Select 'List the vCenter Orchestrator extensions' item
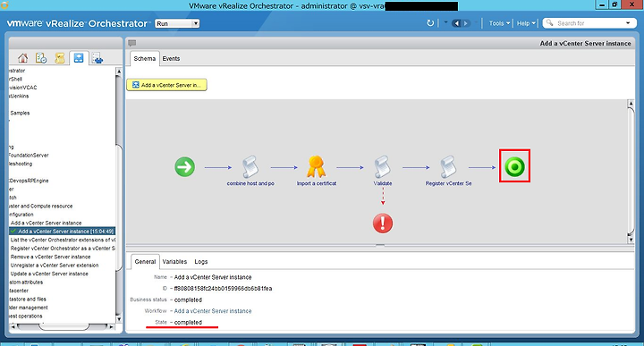 63,240
